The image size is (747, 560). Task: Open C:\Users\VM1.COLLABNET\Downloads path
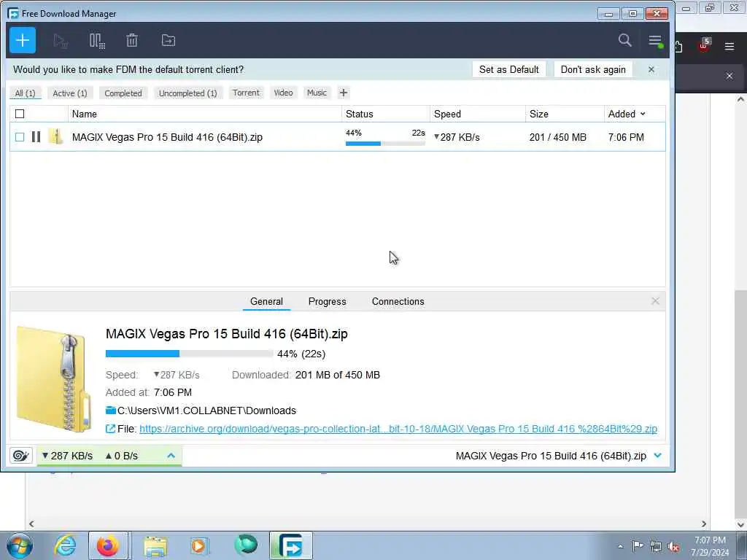click(206, 411)
